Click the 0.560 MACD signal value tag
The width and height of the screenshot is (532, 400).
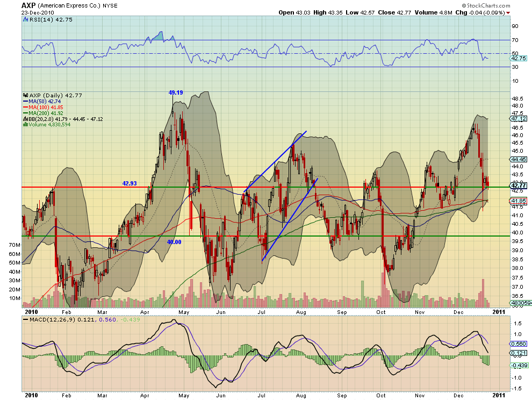click(x=519, y=344)
